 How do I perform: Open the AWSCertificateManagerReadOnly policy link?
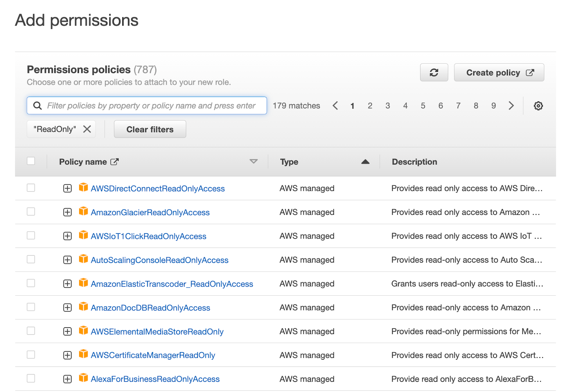(x=153, y=355)
